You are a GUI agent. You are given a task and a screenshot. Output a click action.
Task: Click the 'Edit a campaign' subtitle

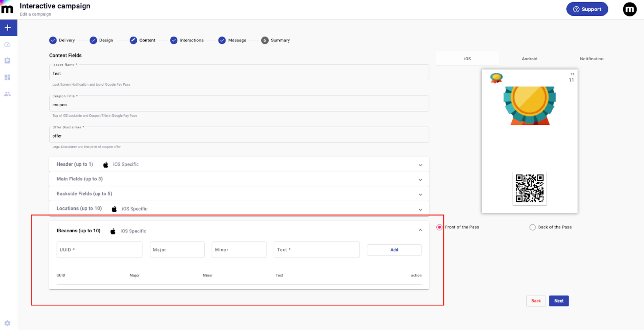pos(35,14)
